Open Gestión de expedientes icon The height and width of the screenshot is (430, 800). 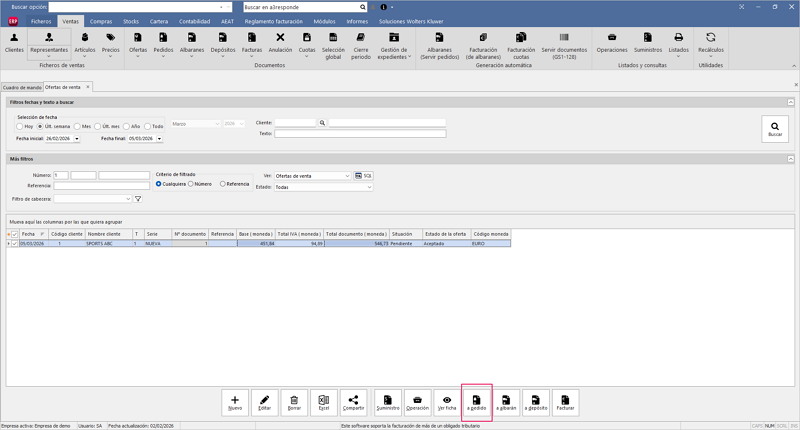394,46
